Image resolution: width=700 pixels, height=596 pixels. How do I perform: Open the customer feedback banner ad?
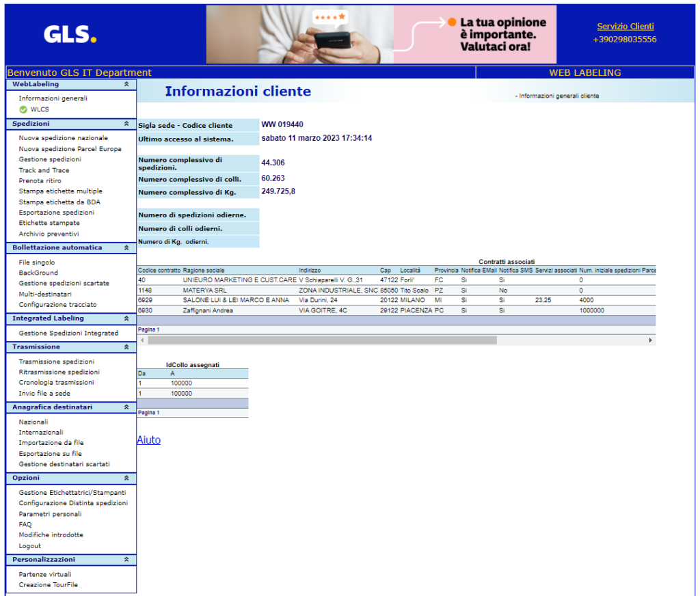tap(381, 34)
